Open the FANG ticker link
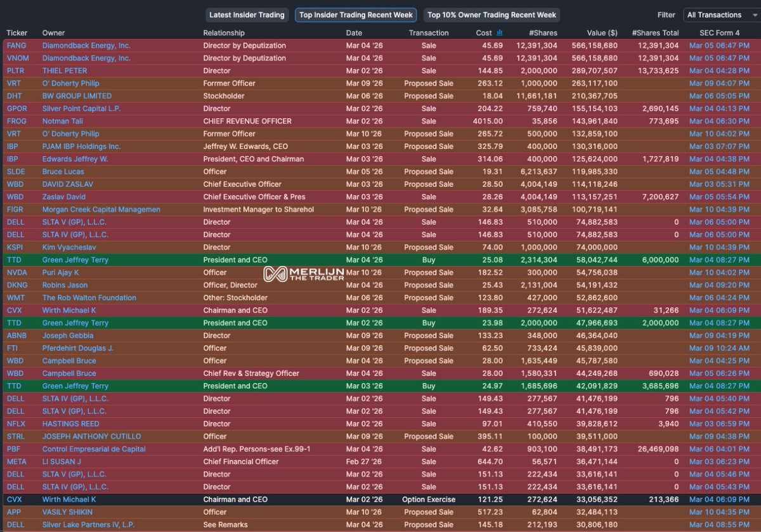This screenshot has width=761, height=532. [x=16, y=46]
